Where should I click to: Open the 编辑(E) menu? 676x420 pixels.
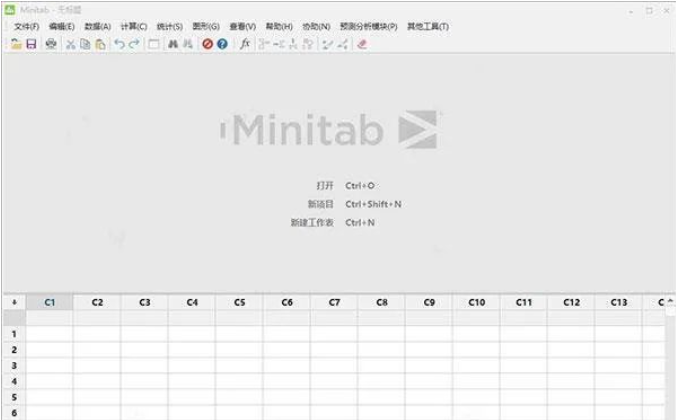pos(62,27)
